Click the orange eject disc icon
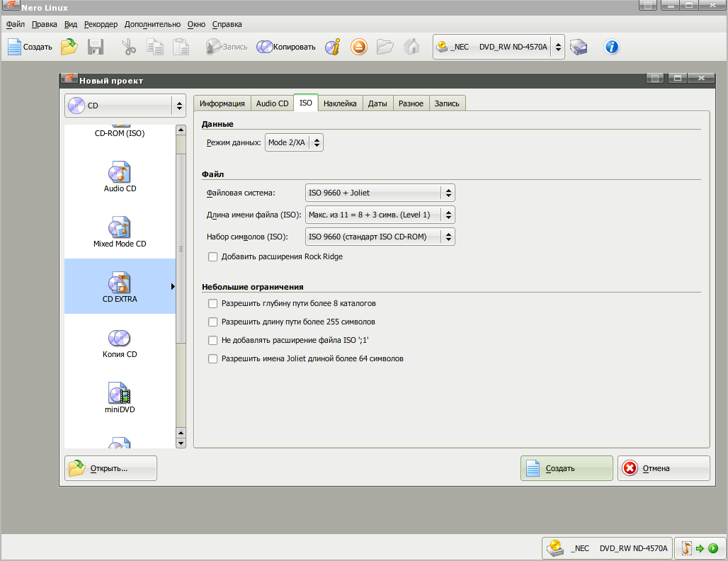This screenshot has height=561, width=728. coord(359,47)
